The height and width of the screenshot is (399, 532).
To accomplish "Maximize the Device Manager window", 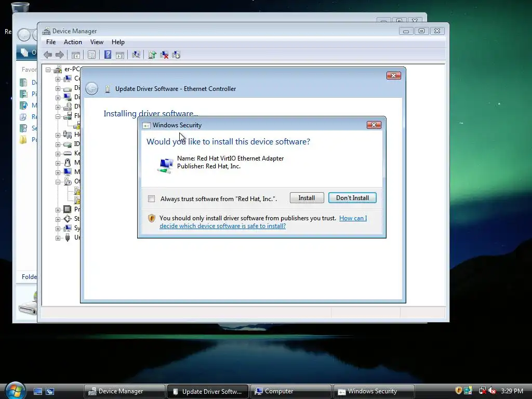I will click(x=421, y=31).
